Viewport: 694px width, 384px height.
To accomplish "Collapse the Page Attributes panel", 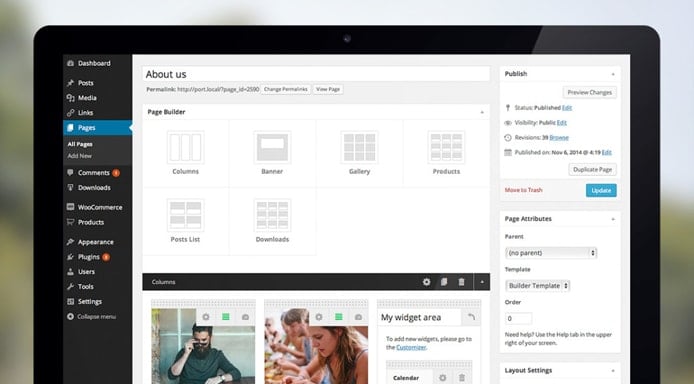I will click(613, 219).
